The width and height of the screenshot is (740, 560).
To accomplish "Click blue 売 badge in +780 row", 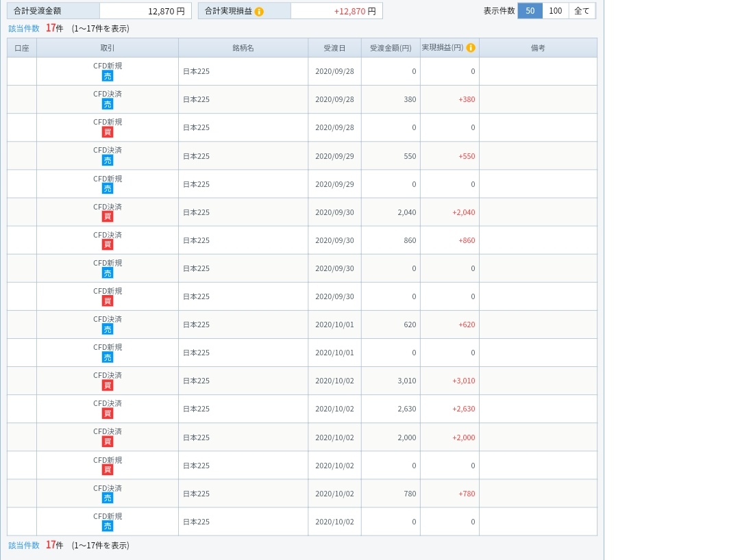I will (x=108, y=498).
